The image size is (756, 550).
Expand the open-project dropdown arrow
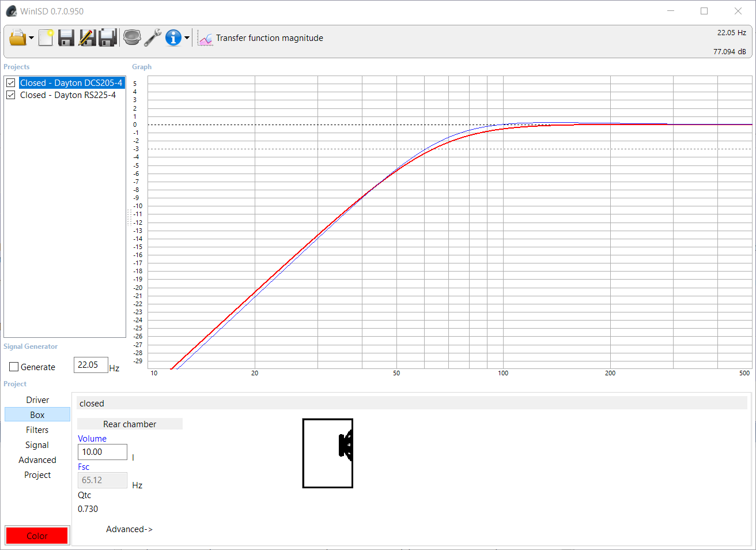[x=31, y=39]
